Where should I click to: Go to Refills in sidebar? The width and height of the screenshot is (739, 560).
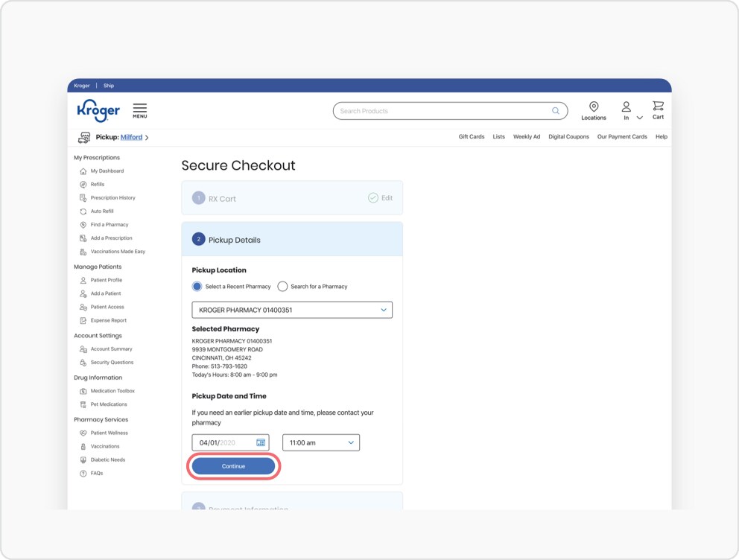pyautogui.click(x=98, y=184)
